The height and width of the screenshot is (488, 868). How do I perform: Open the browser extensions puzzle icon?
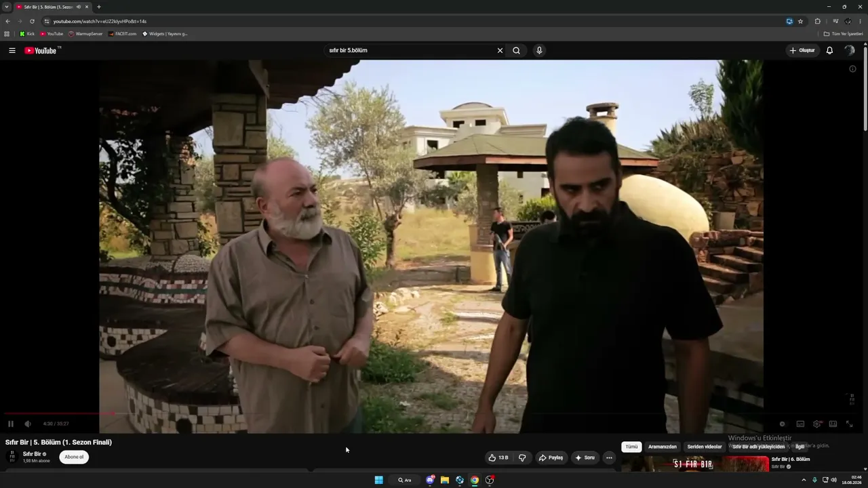click(x=817, y=21)
